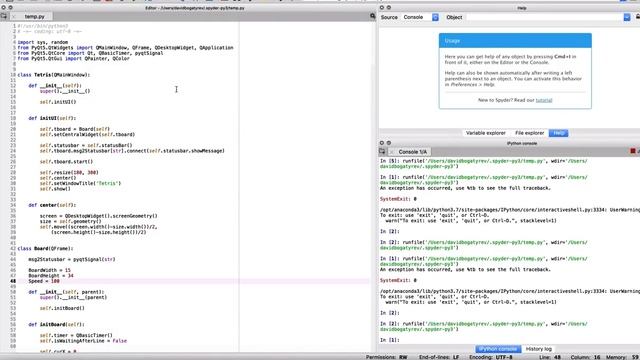Click the 'class Board(QFrame):' line

coord(45,248)
